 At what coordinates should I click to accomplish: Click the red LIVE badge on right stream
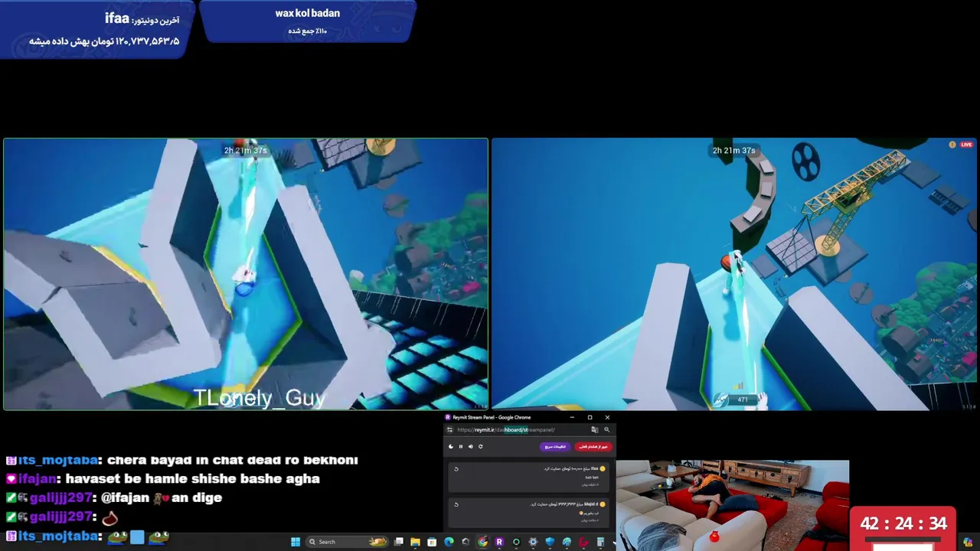pos(966,145)
